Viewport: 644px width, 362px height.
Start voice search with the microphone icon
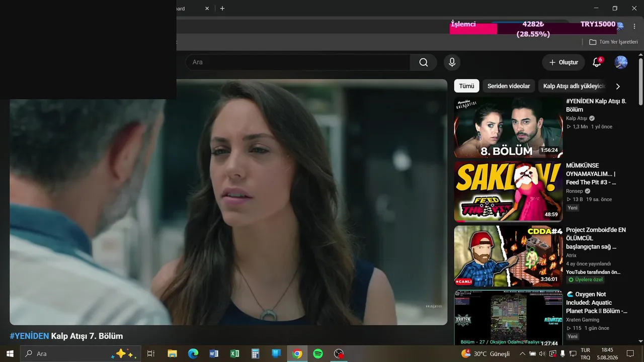coord(452,62)
